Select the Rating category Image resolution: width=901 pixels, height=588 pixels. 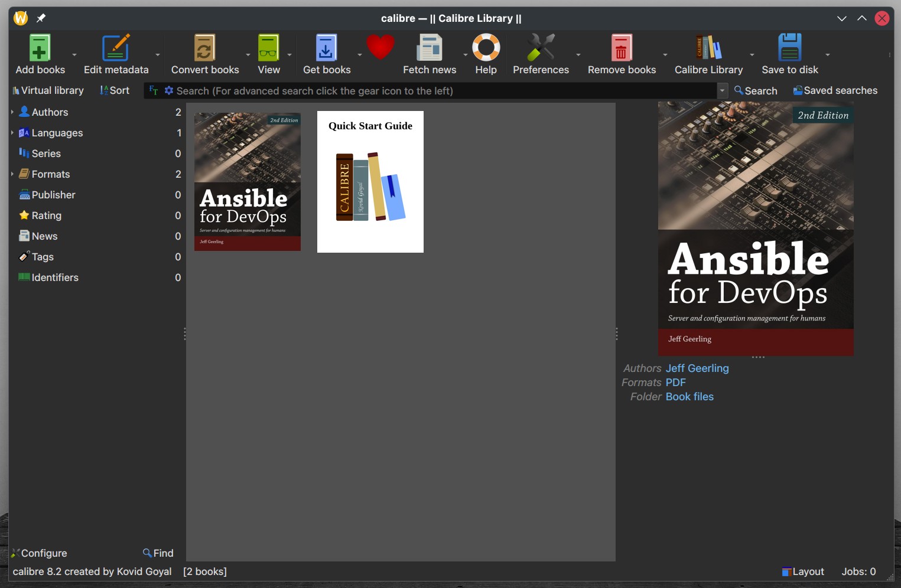[x=46, y=215]
